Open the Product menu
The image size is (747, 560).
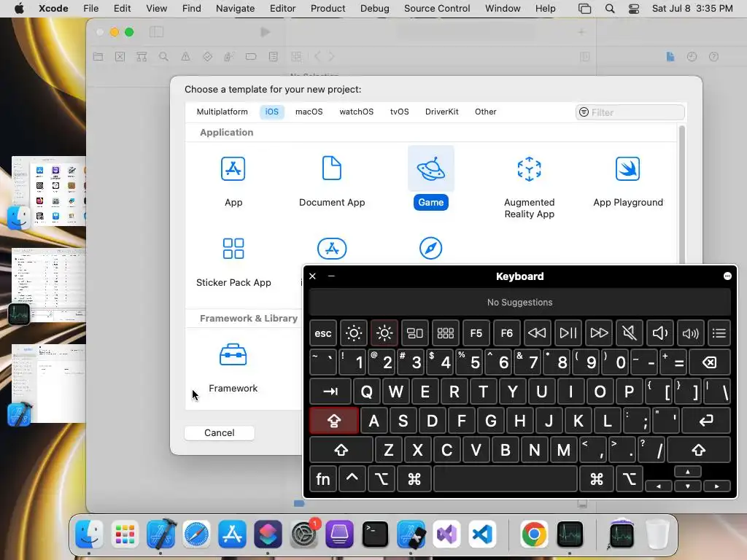(x=328, y=9)
